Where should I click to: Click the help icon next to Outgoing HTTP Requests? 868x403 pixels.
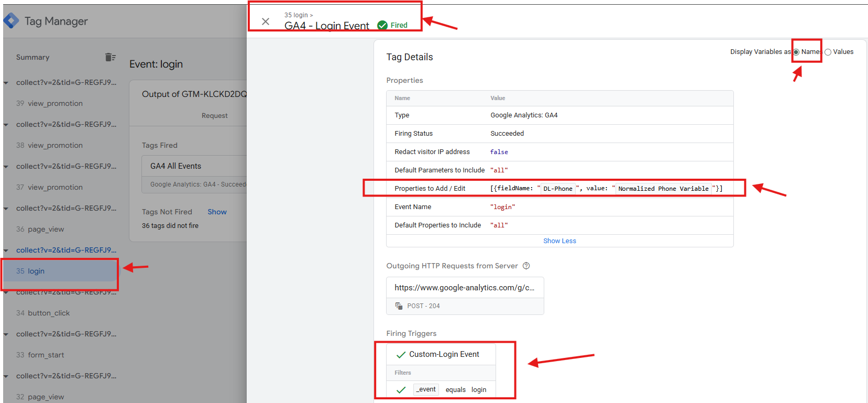526,266
